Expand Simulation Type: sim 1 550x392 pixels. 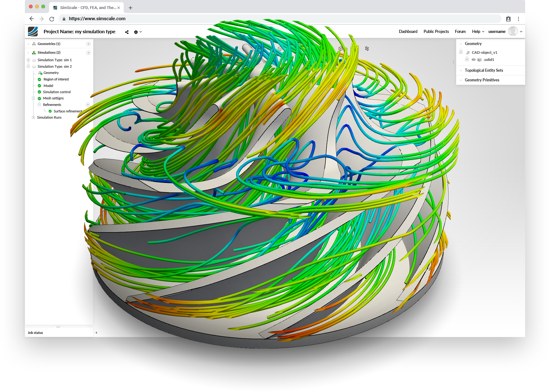[28, 60]
